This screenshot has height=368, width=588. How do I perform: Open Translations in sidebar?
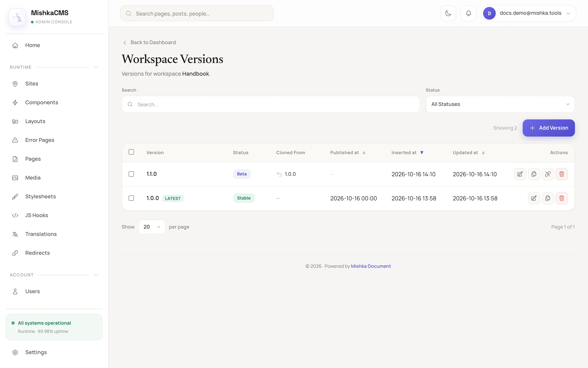(54, 234)
